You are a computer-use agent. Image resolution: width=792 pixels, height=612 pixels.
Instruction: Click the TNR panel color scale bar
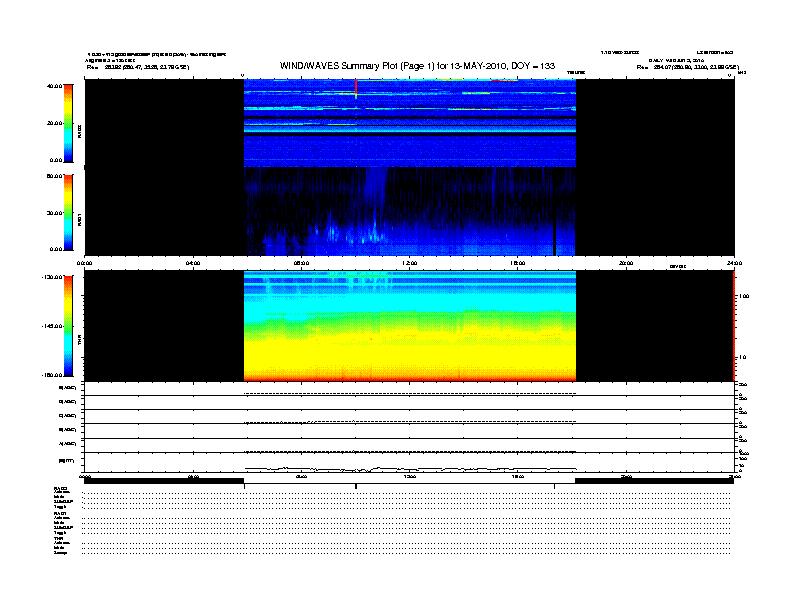[x=68, y=326]
